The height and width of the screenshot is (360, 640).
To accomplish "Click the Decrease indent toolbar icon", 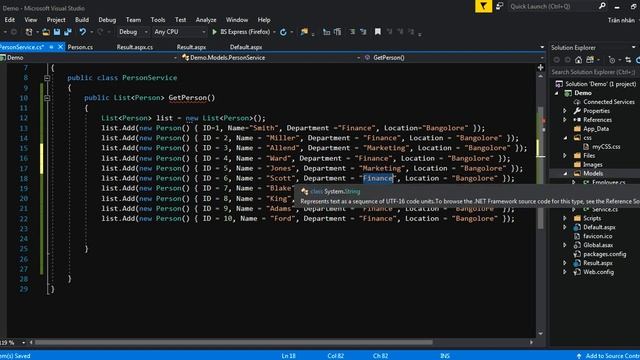I will click(326, 32).
